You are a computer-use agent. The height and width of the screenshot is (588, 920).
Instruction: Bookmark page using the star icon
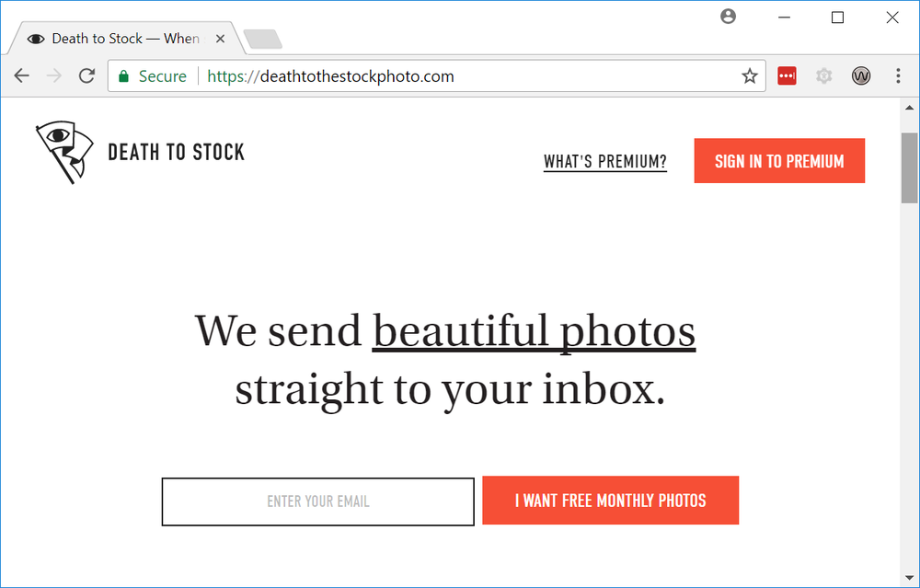coord(749,75)
